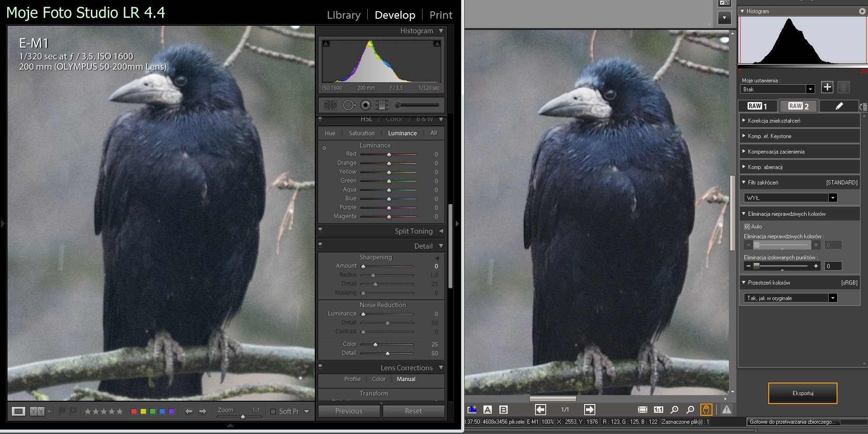Viewport: 868px width, 434px height.
Task: Click the zoom-in magnifier icon
Action: pyautogui.click(x=675, y=410)
